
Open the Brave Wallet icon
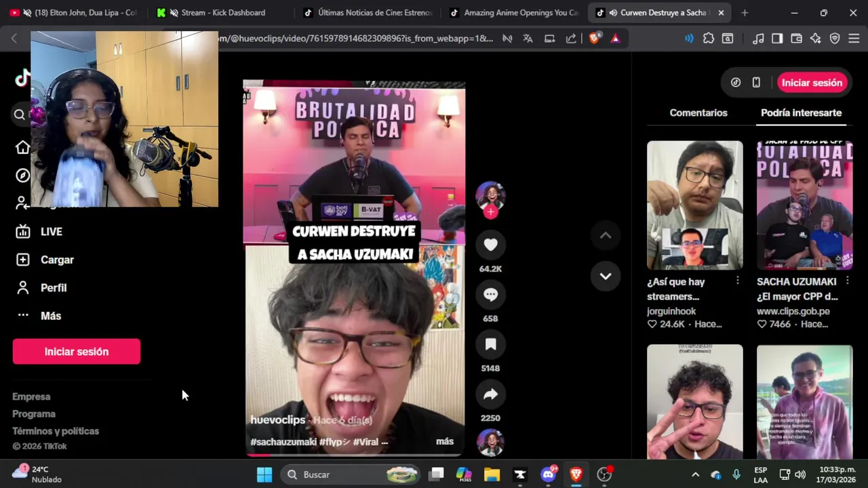(796, 39)
